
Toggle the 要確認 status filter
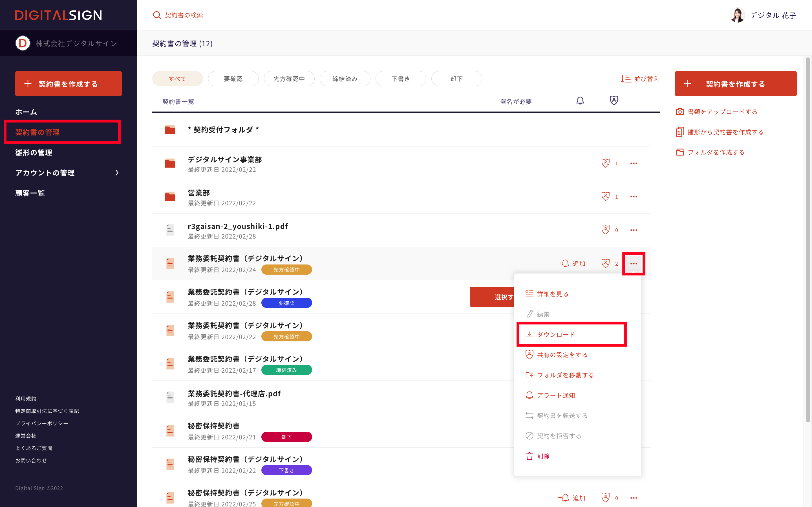(x=233, y=79)
